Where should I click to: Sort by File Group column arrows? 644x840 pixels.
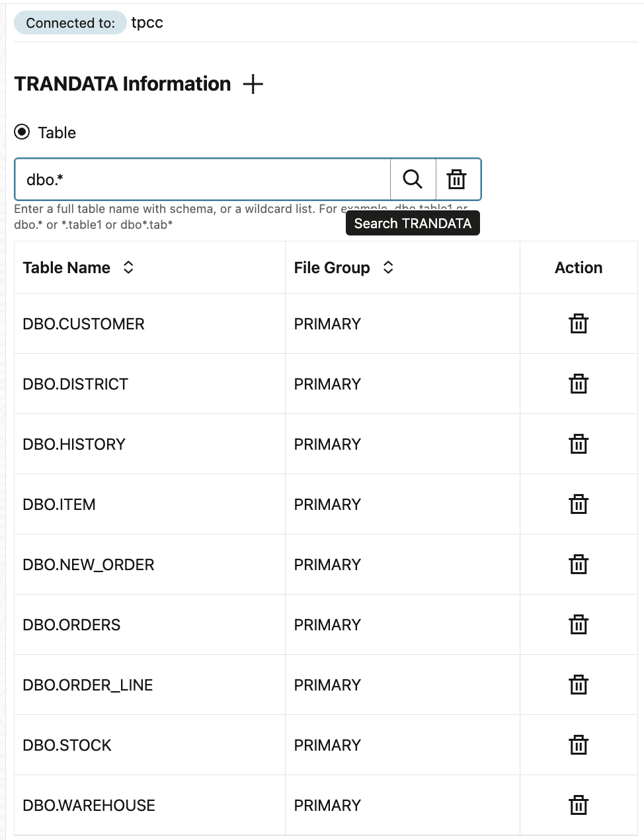coord(388,267)
